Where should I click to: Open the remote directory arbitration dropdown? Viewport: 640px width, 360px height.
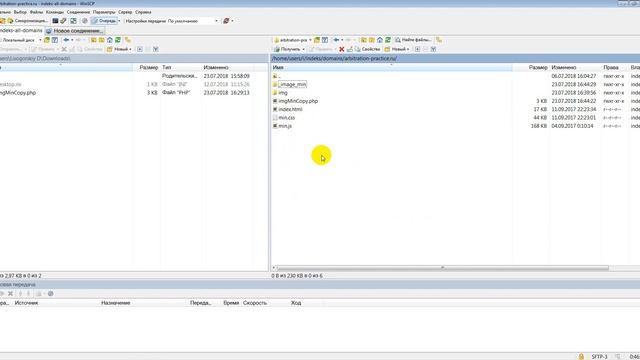pyautogui.click(x=293, y=40)
